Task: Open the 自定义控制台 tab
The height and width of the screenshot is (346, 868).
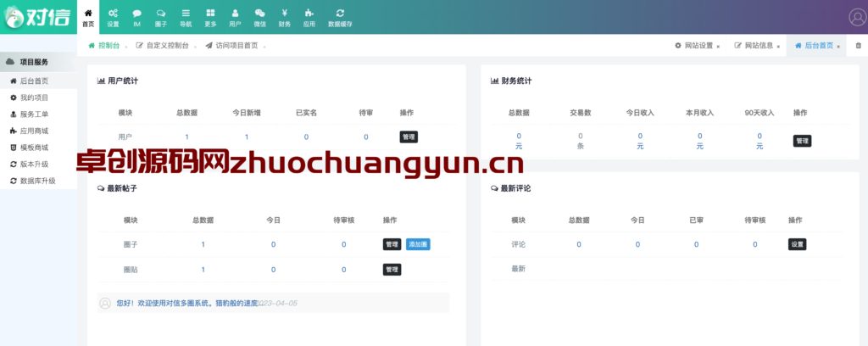Action: coord(162,46)
